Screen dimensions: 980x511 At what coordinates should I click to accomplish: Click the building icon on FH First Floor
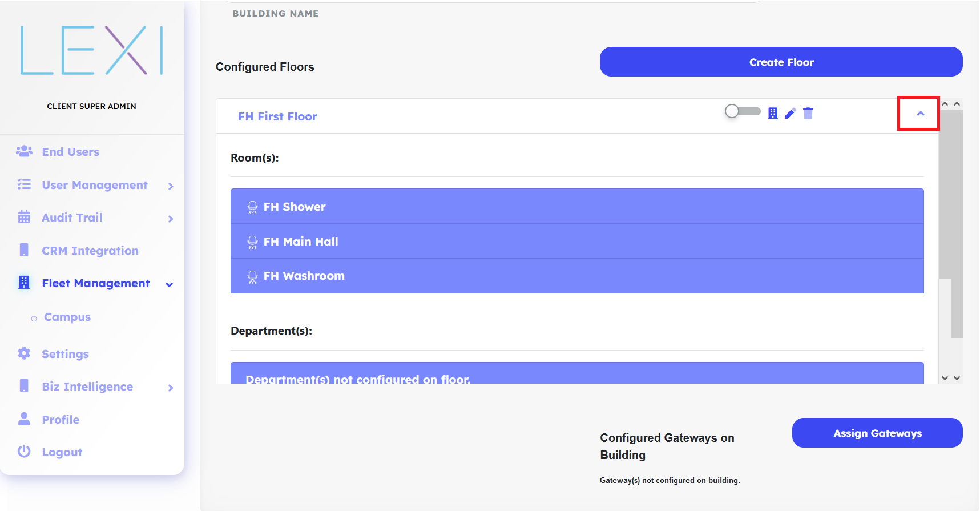[x=772, y=113]
